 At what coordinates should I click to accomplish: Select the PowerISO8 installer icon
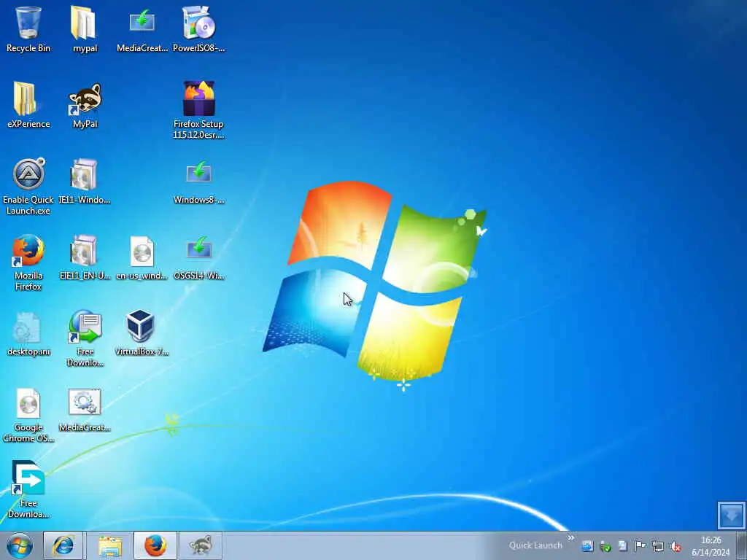point(198,28)
